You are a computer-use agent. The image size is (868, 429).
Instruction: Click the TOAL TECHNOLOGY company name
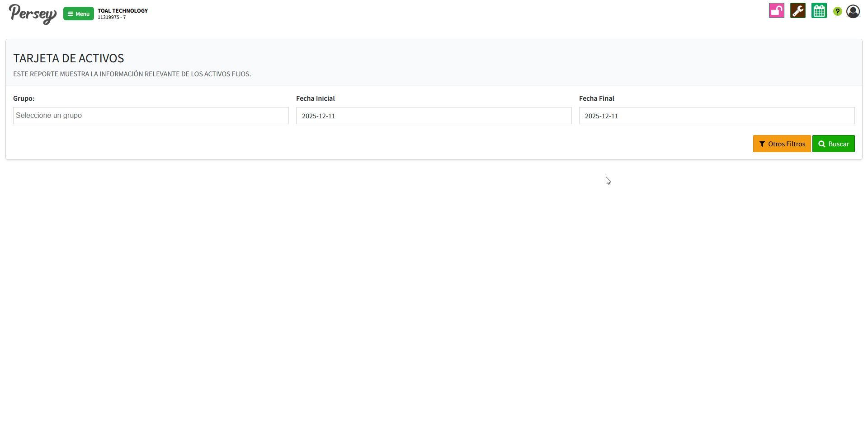123,11
